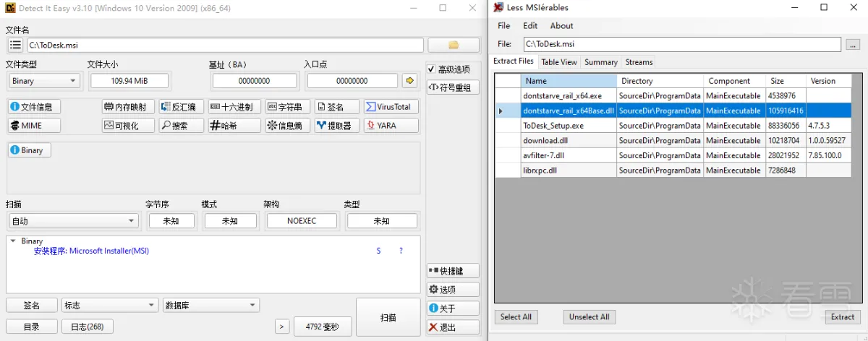
Task: Click the 基址 00000000 field
Action: (255, 81)
